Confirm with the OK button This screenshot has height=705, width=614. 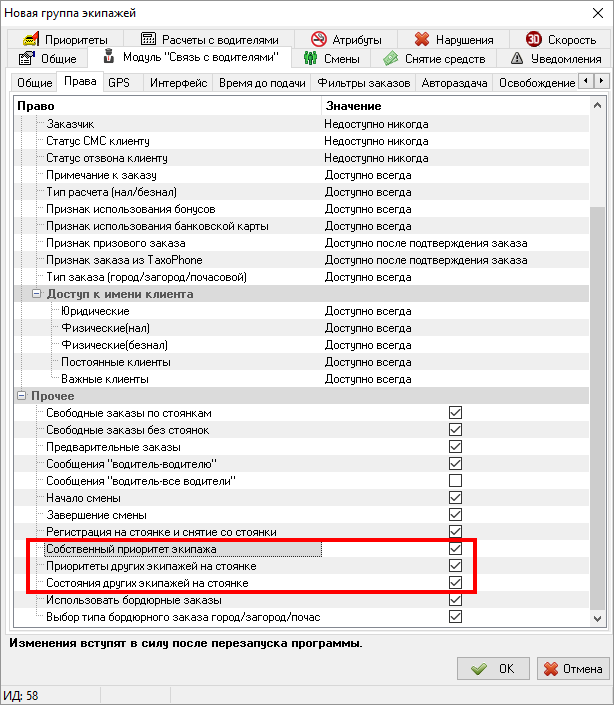[493, 669]
